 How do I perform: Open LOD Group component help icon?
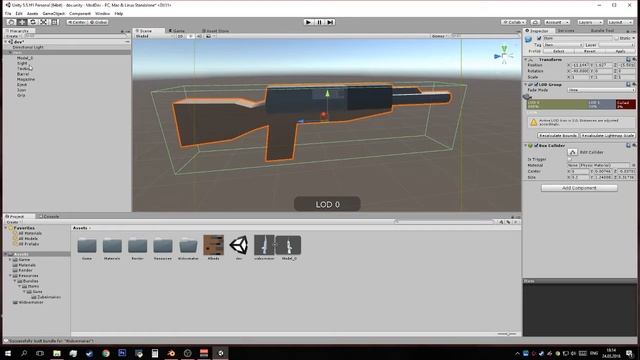[628, 84]
